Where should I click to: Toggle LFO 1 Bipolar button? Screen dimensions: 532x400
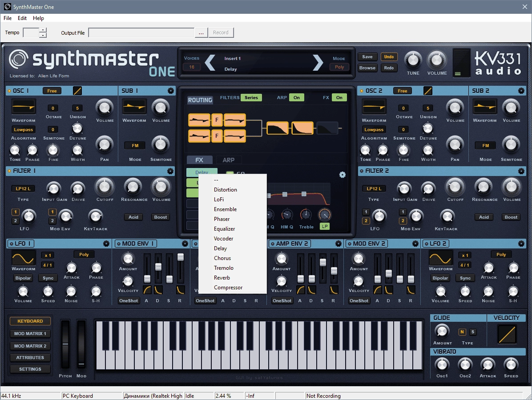point(23,278)
